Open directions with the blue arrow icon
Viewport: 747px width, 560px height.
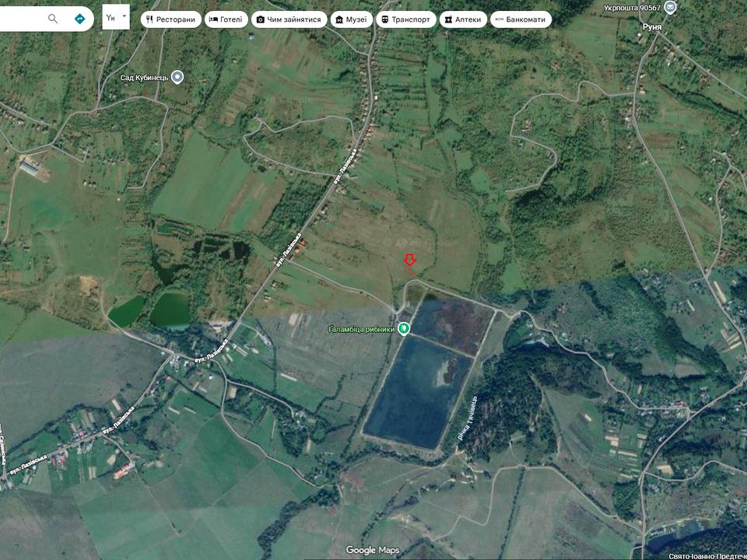click(79, 19)
